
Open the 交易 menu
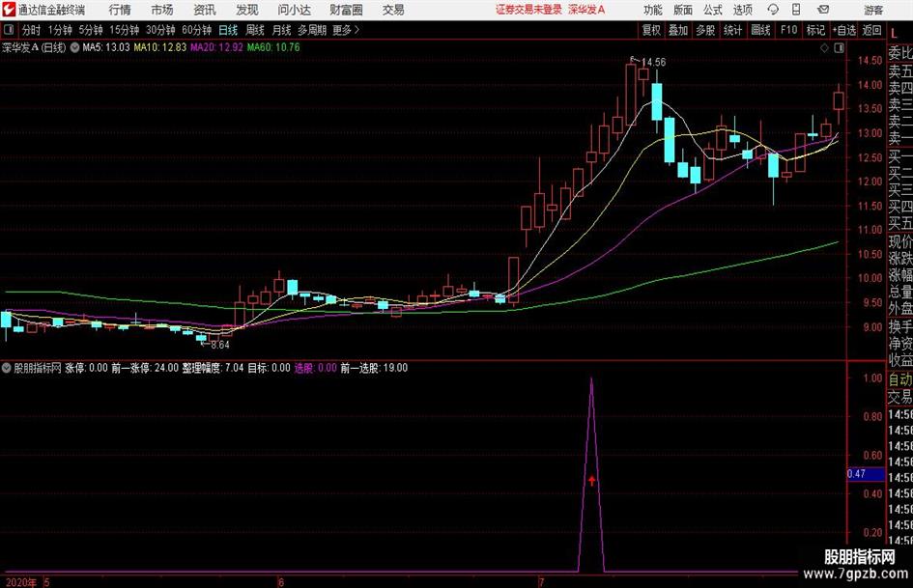[x=393, y=10]
